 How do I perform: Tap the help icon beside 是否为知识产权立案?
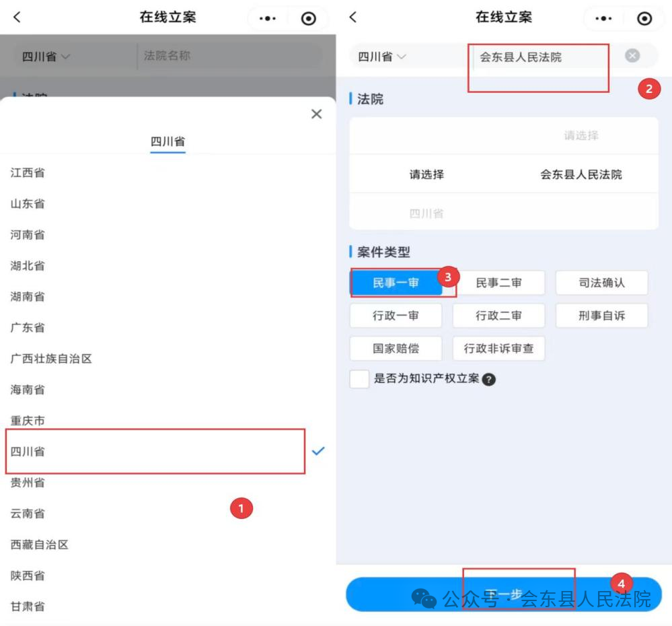click(490, 380)
